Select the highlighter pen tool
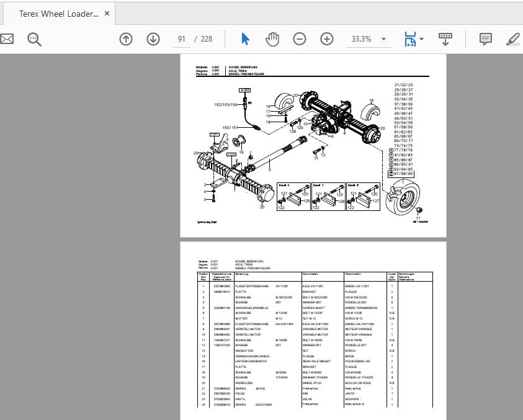The image size is (523, 420). point(513,38)
